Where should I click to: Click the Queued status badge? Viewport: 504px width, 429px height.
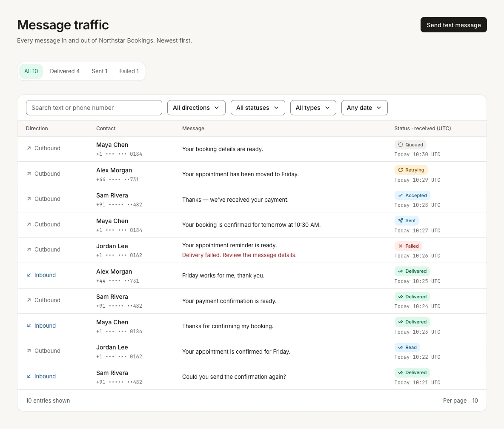click(x=410, y=145)
